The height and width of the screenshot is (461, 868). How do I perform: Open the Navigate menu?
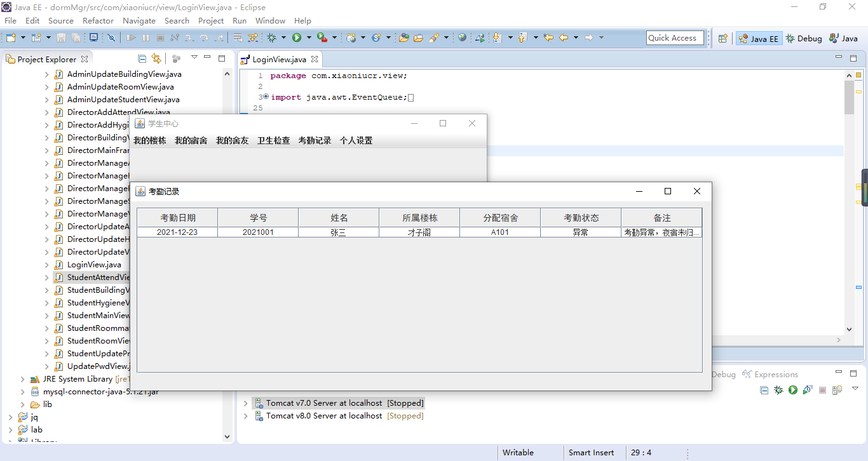(x=139, y=20)
